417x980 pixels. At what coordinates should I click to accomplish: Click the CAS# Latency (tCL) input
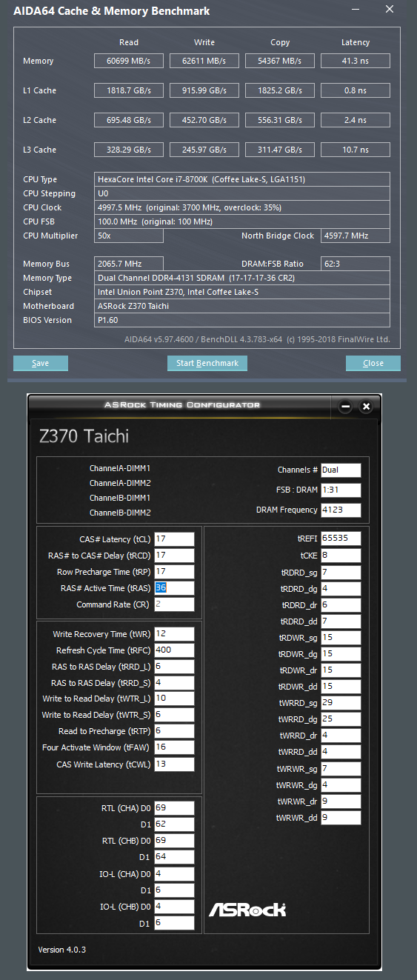click(x=174, y=539)
